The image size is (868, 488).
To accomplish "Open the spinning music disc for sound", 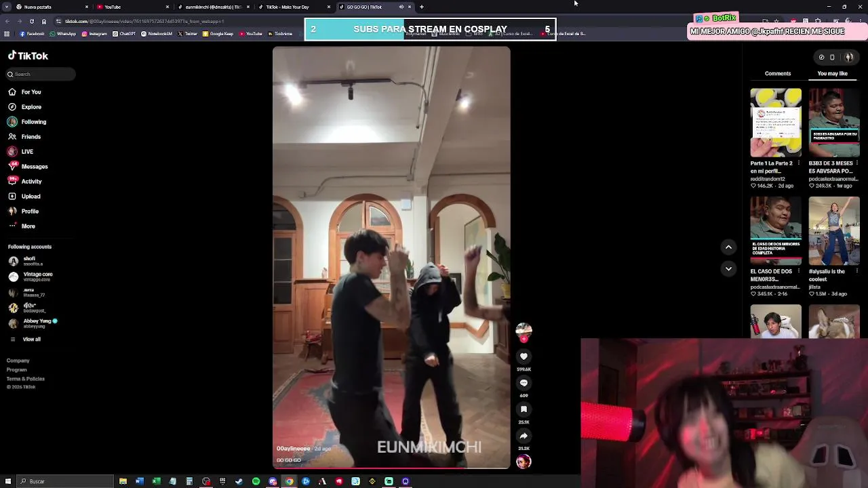I will (x=524, y=462).
